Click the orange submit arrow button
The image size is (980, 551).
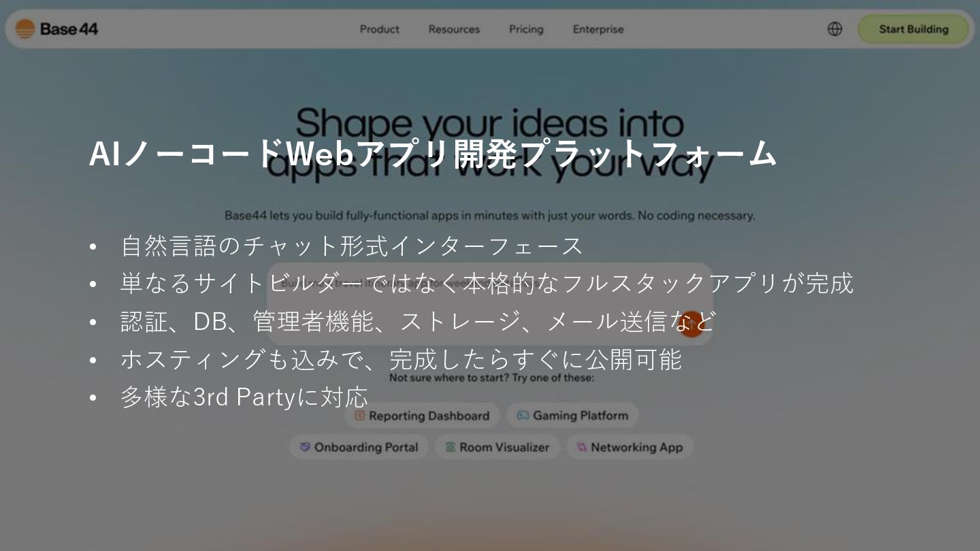point(691,324)
